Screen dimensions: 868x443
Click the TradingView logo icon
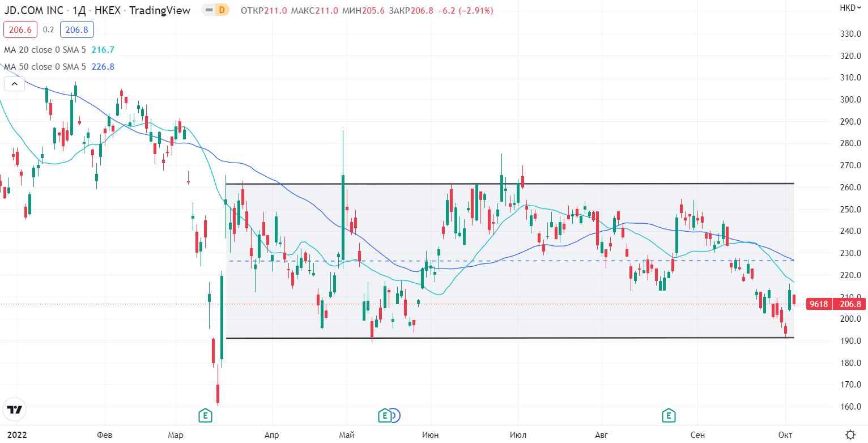(15, 410)
